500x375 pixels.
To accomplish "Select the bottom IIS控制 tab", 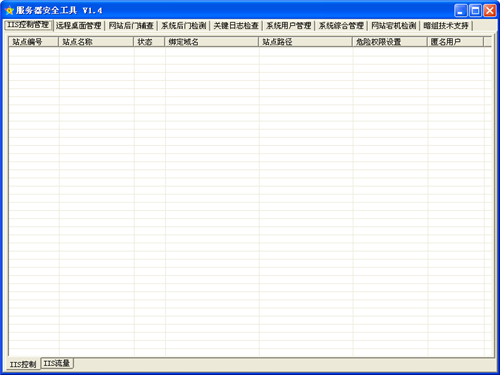I will [x=23, y=364].
